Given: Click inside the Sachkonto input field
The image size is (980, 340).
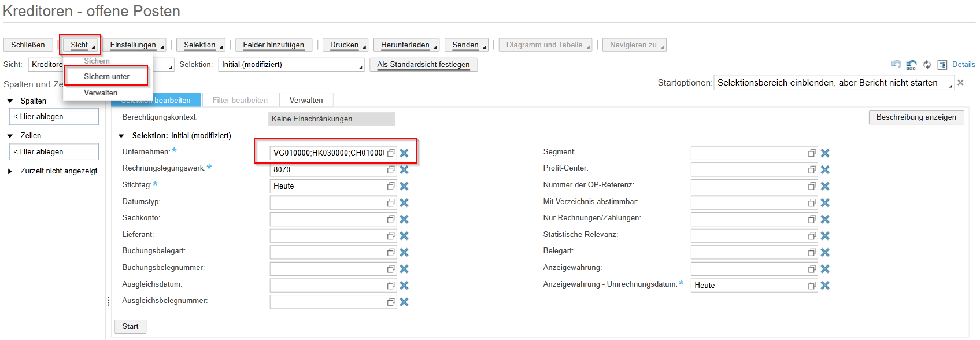Looking at the screenshot, I should coord(327,219).
